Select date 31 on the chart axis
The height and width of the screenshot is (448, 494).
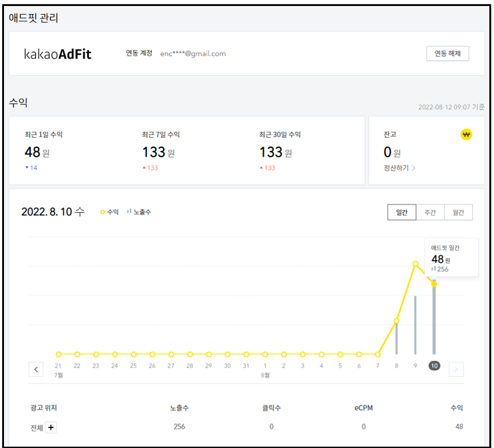pyautogui.click(x=246, y=365)
